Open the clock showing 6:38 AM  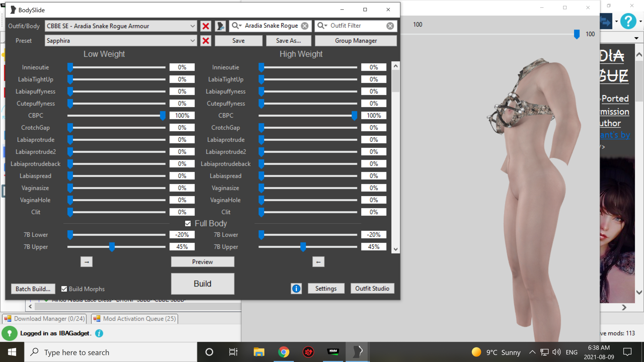point(599,352)
